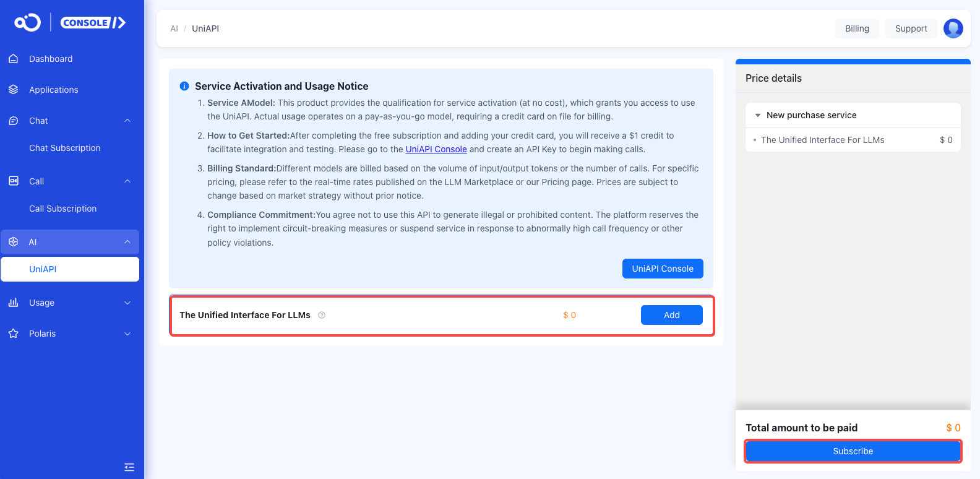Open the user avatar profile menu
Image resolution: width=980 pixels, height=479 pixels.
(x=953, y=28)
